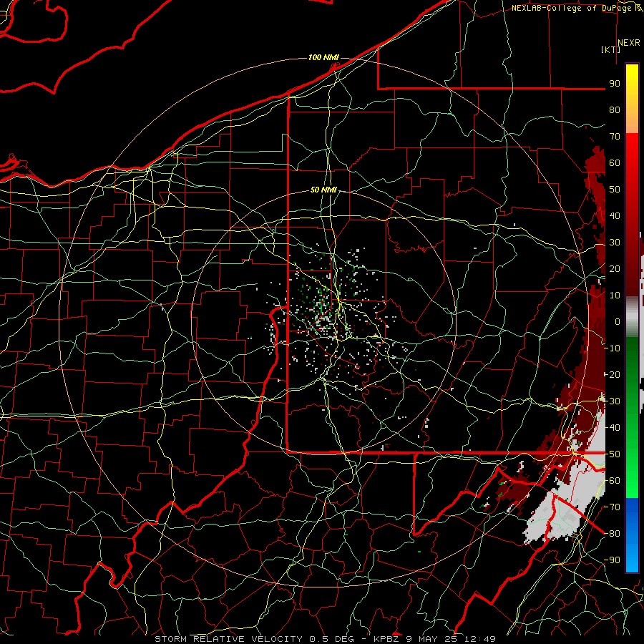Pick the orange 70-80 segment of color scale
644x644 pixels.
click(x=632, y=122)
